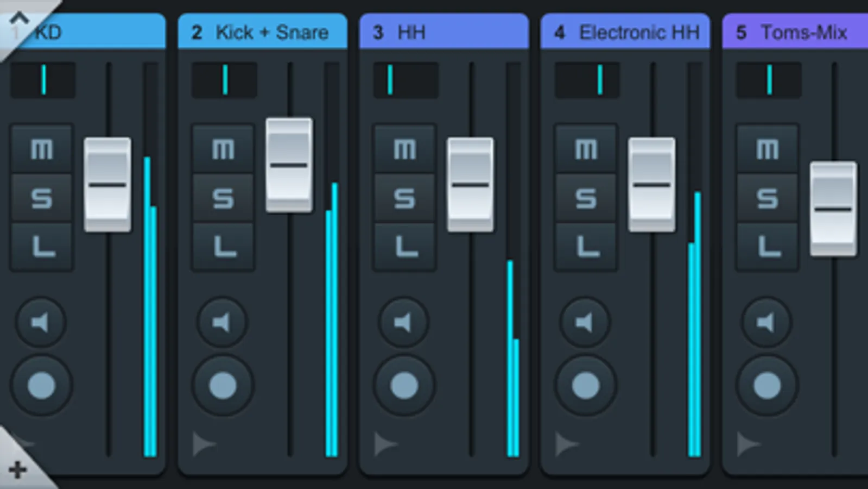Enable monitor speaker icon on Electronic HH

pos(585,323)
